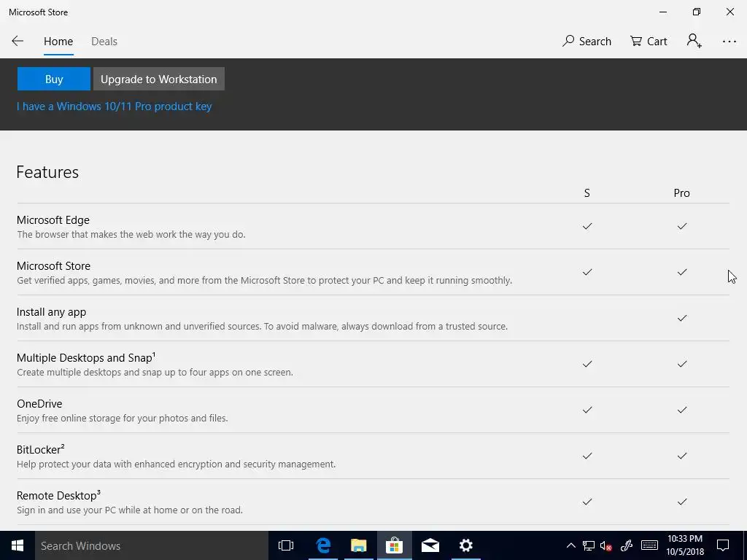Click the Microsoft Store window title
Screen dimensions: 747x560
pyautogui.click(x=38, y=12)
